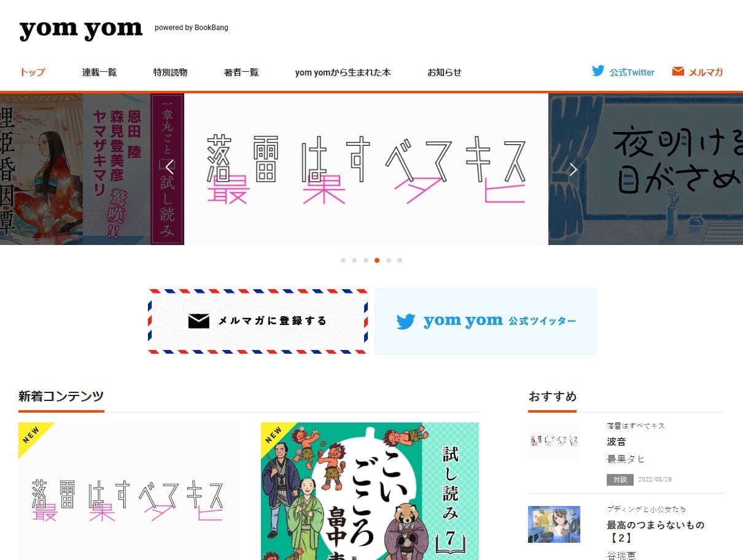Screen dimensions: 743x560
Task: Open the お知らせ section
Action: coord(444,72)
